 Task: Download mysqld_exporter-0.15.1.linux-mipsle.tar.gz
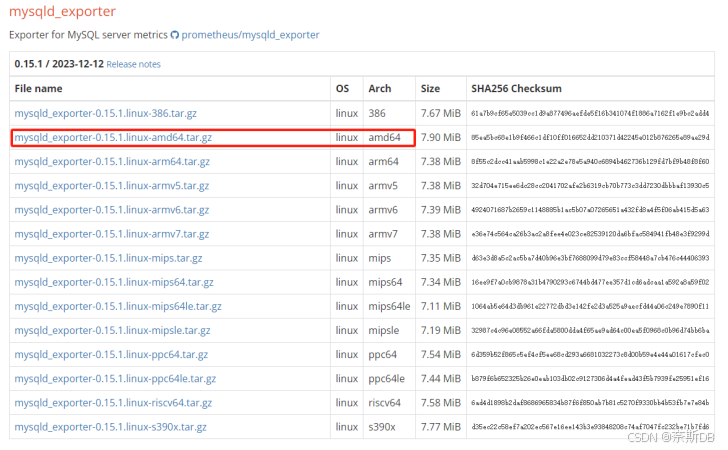tap(112, 331)
